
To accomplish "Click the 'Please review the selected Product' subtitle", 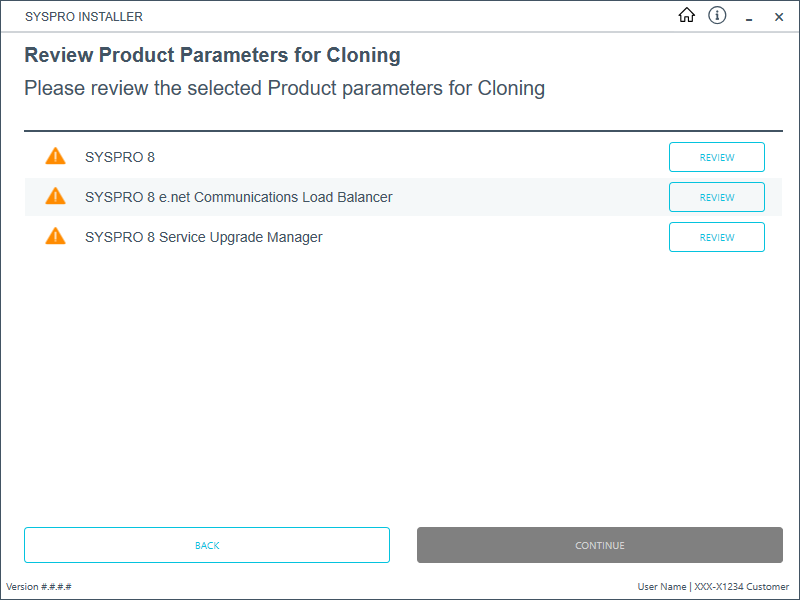I will [x=285, y=88].
